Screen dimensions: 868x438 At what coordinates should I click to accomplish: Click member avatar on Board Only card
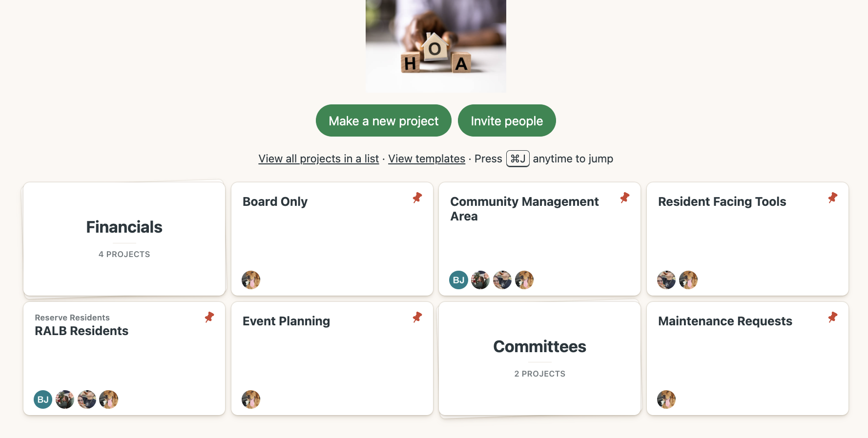251,280
